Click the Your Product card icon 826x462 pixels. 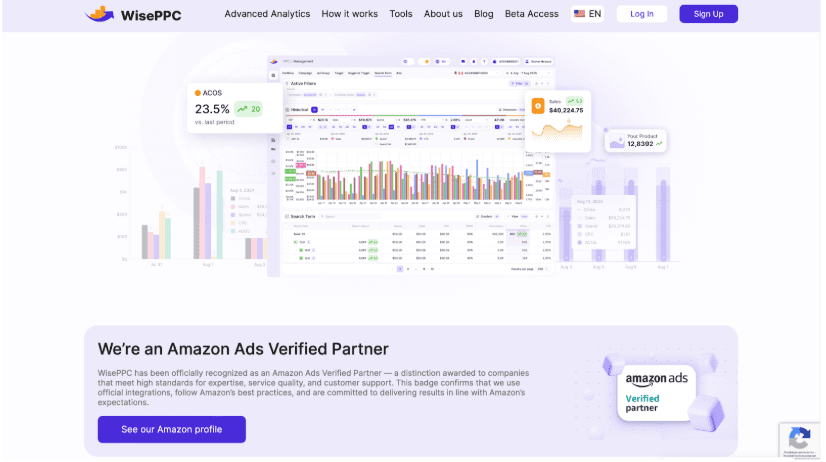(616, 142)
